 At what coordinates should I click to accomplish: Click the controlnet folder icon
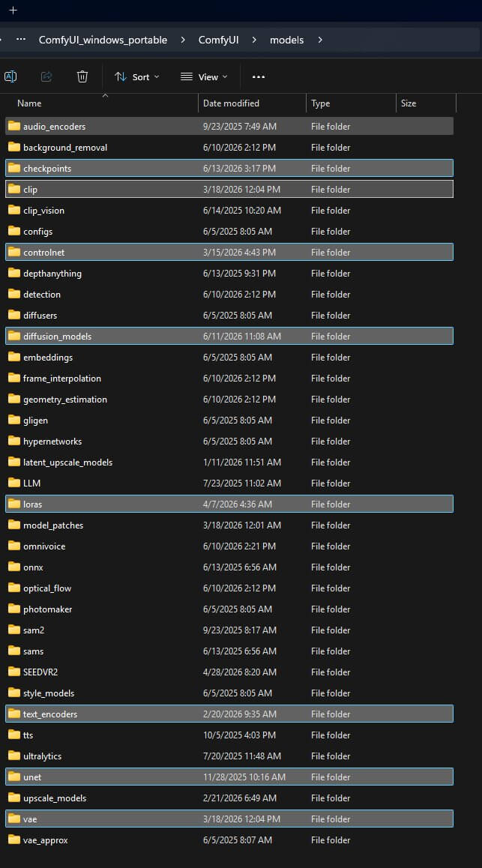coord(14,253)
